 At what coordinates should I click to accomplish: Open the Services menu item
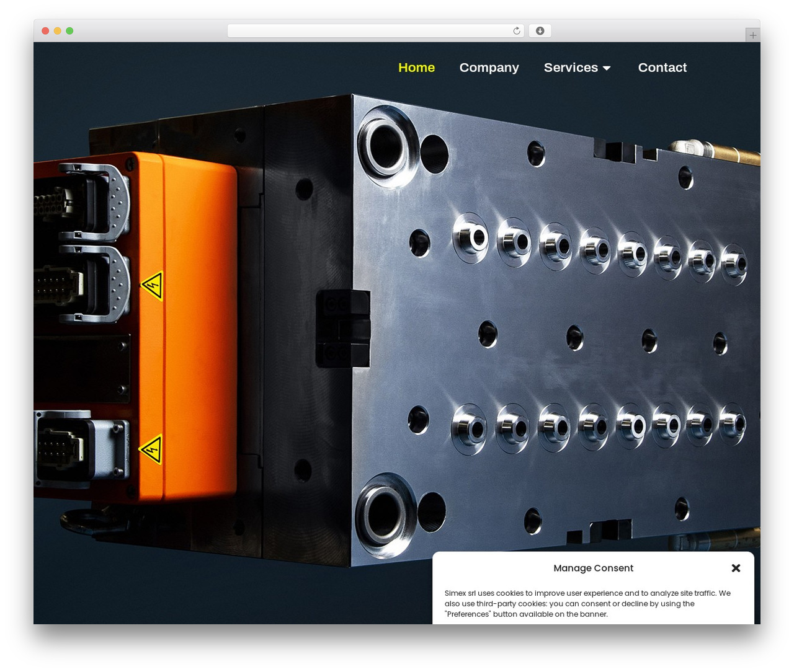[571, 68]
